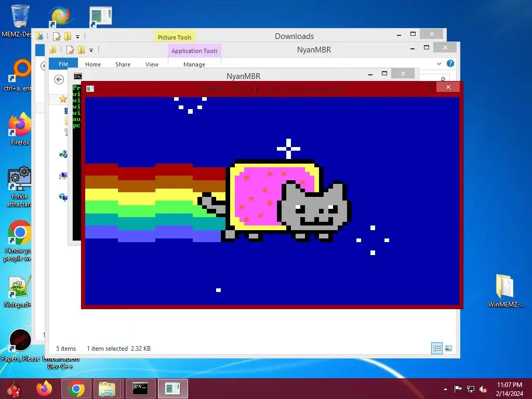
Task: Open the Share ribbon tab
Action: click(123, 64)
